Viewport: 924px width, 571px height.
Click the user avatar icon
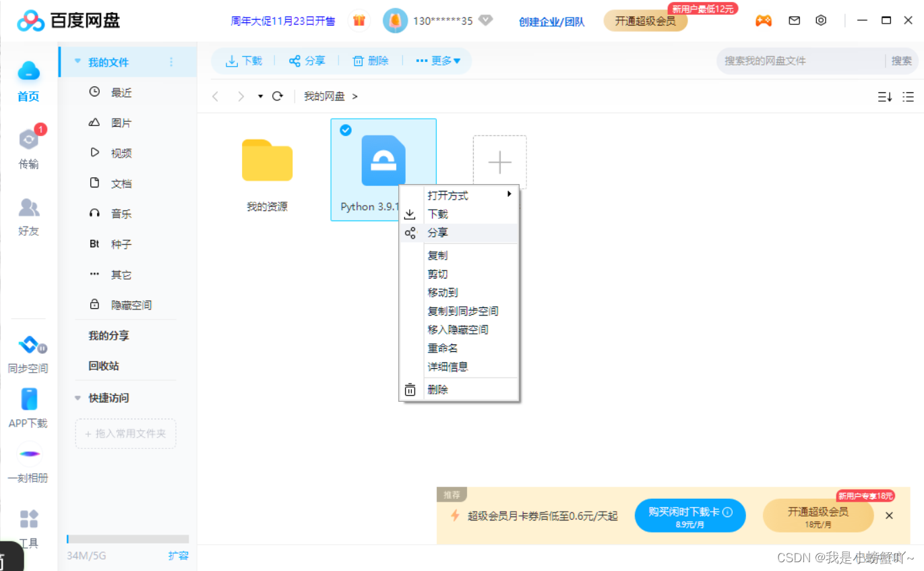pos(395,21)
